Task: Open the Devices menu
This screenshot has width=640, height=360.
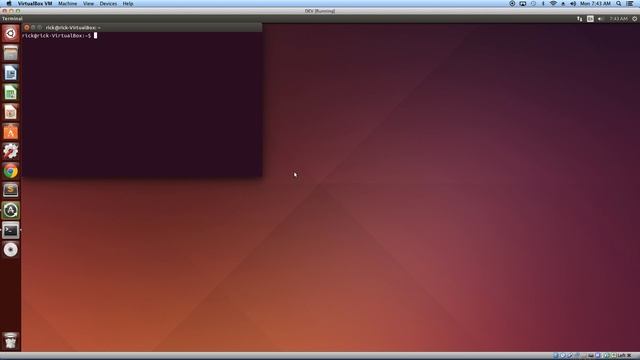Action: (108, 3)
